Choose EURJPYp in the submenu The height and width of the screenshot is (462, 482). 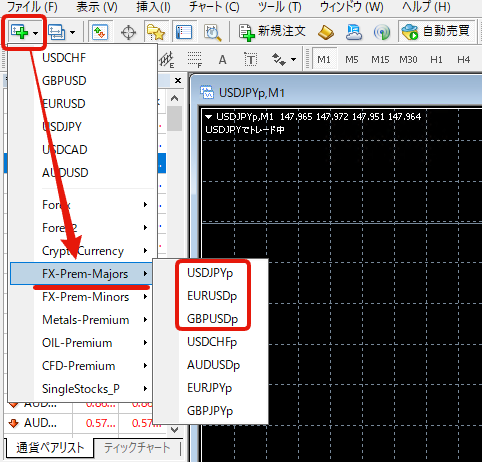tap(210, 388)
